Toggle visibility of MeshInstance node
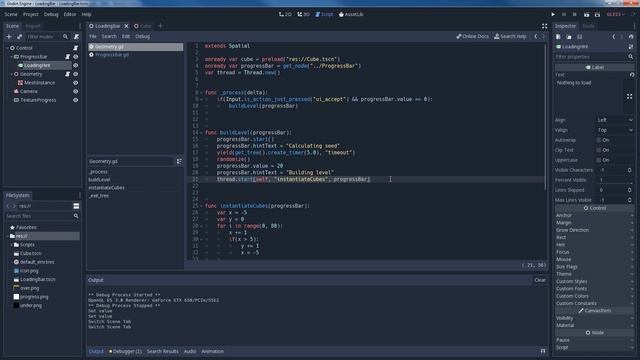640x360 pixels. click(76, 82)
